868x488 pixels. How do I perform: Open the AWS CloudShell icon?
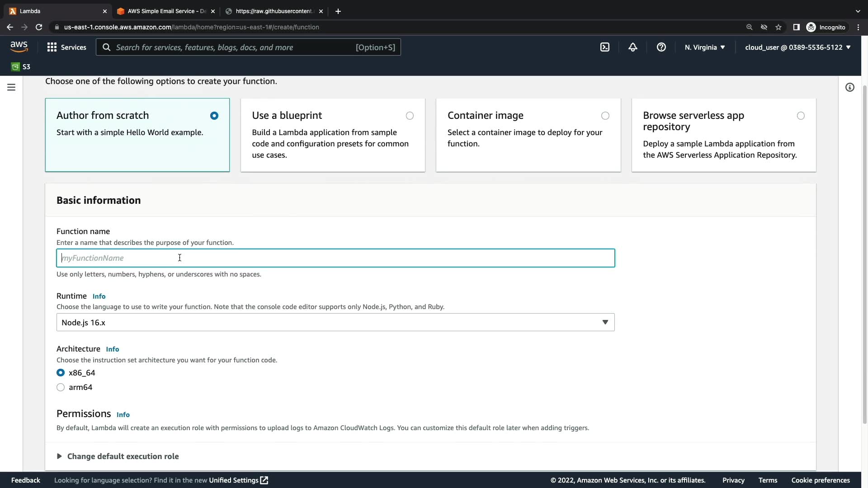[x=605, y=47]
